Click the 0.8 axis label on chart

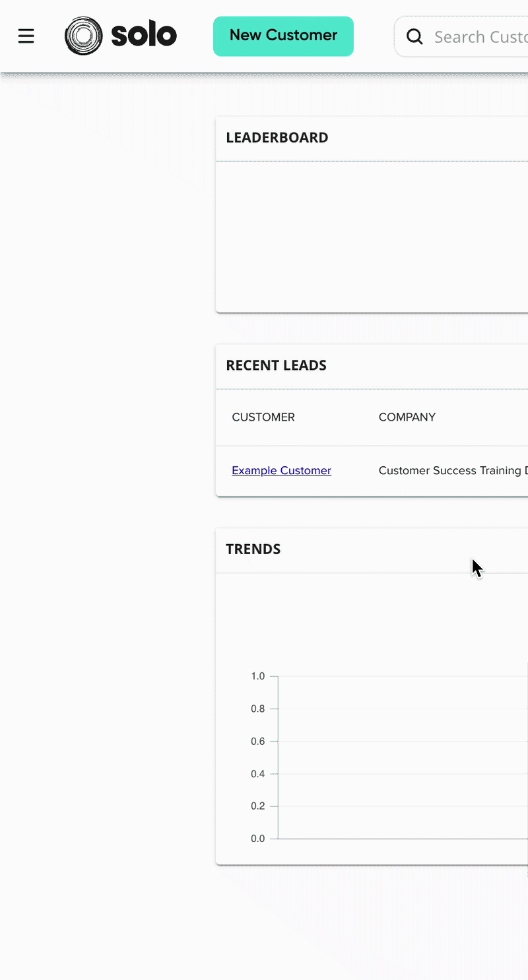257,709
